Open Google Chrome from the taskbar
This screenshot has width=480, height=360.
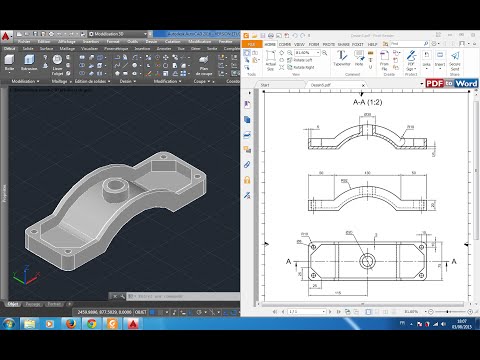click(91, 324)
